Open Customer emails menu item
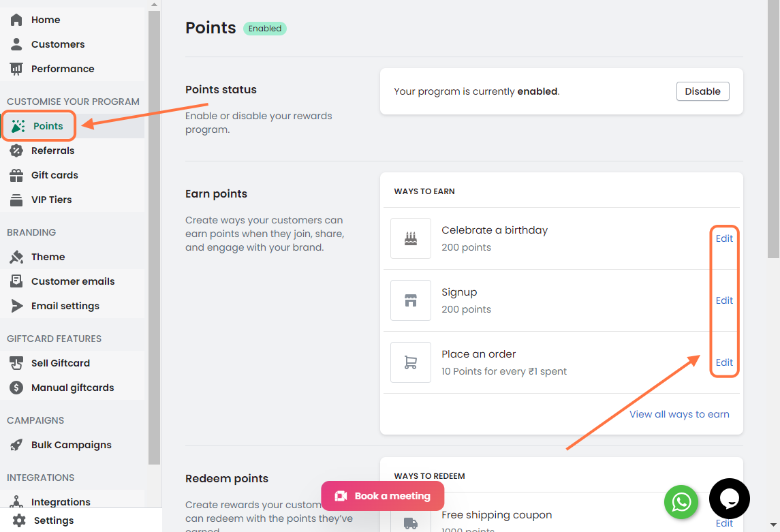 pyautogui.click(x=73, y=281)
